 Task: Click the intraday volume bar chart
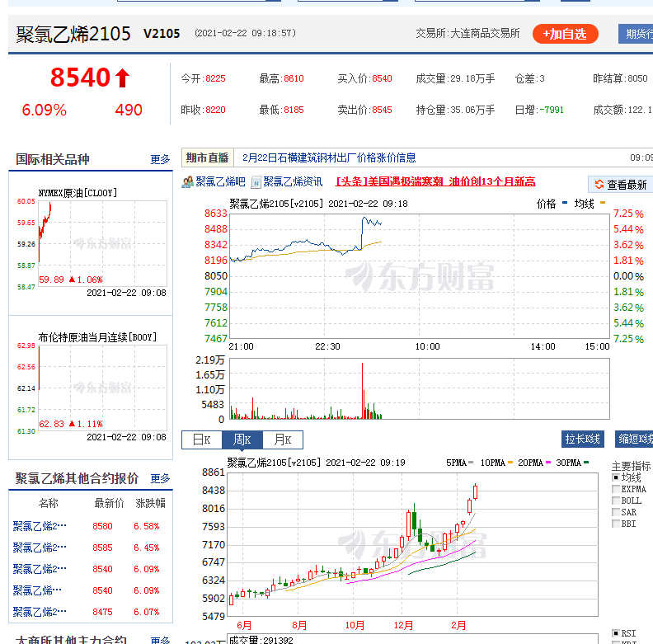point(420,388)
